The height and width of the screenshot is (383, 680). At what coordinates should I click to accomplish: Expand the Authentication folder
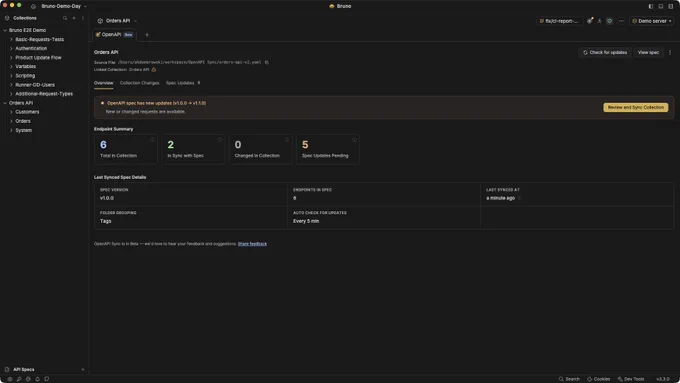tap(11, 49)
